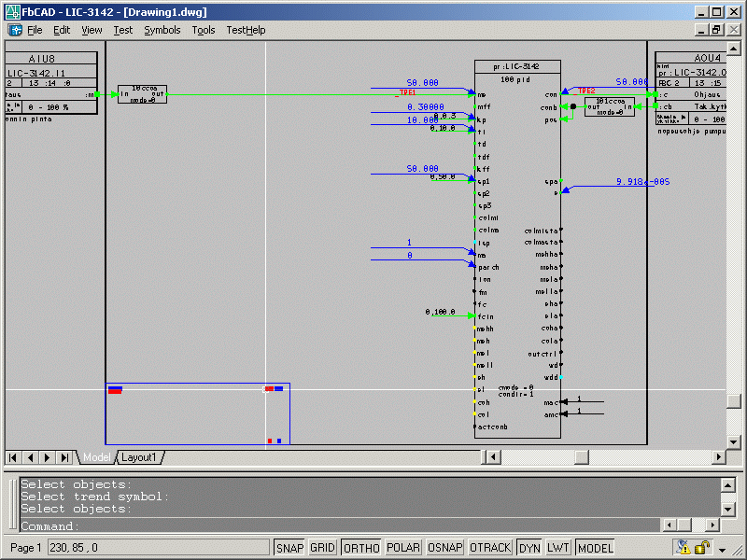Restore the inner Drawing1 document window
Viewport: 747px width, 560px height.
(x=716, y=30)
